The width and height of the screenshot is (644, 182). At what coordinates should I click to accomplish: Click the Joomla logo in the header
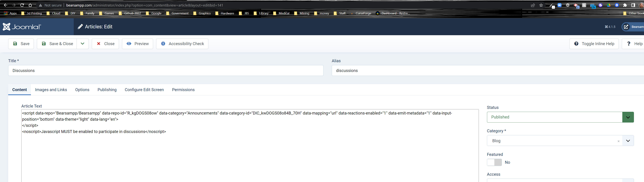click(x=21, y=26)
